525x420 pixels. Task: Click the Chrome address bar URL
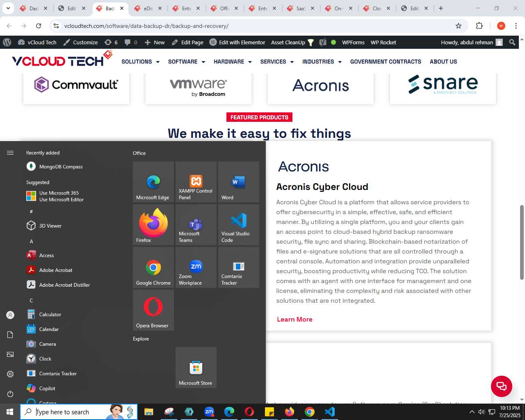(146, 26)
